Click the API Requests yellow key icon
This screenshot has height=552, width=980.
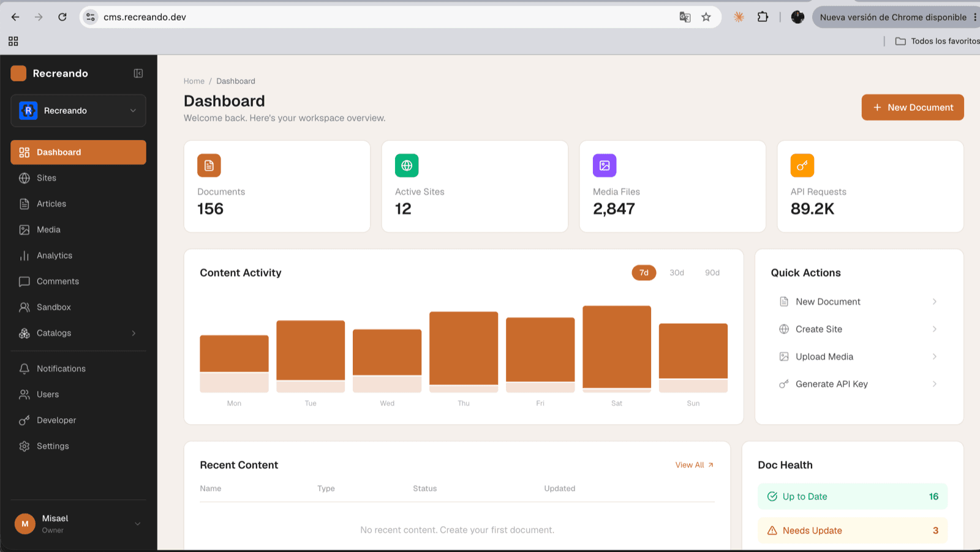pos(802,165)
